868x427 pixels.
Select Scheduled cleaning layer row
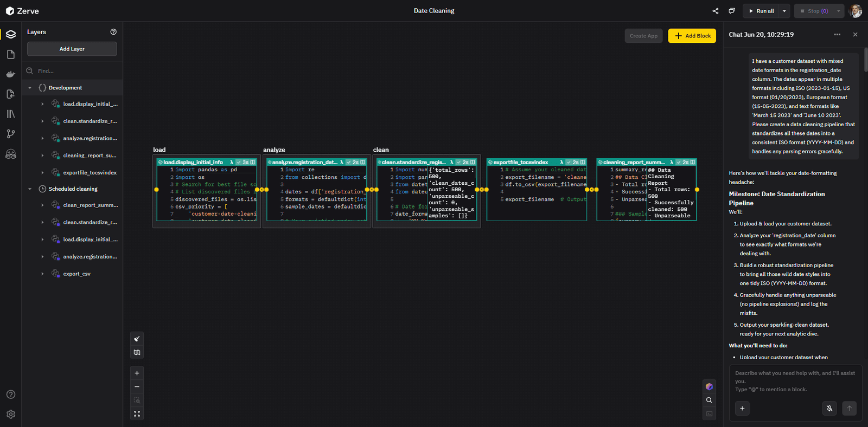72,189
